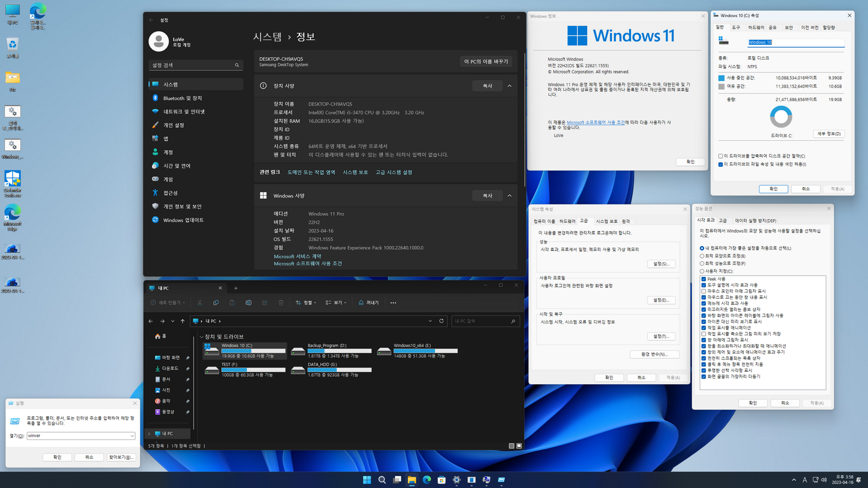Open 새로 만들기 dropdown in File Explorer
Image resolution: width=868 pixels, height=488 pixels.
168,302
